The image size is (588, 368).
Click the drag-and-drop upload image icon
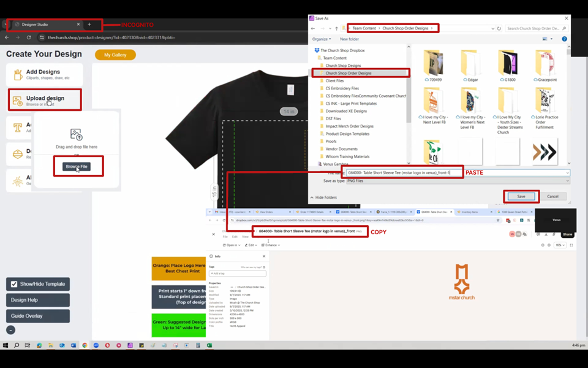[76, 134]
